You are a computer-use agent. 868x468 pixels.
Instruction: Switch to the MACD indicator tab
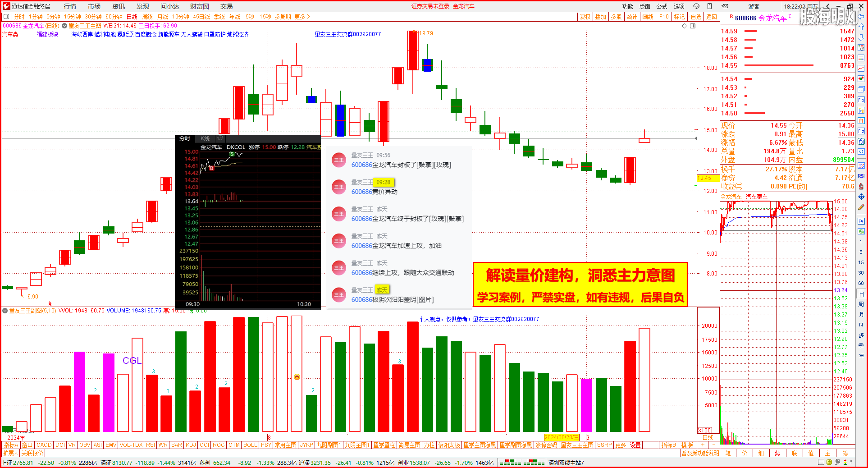point(44,445)
